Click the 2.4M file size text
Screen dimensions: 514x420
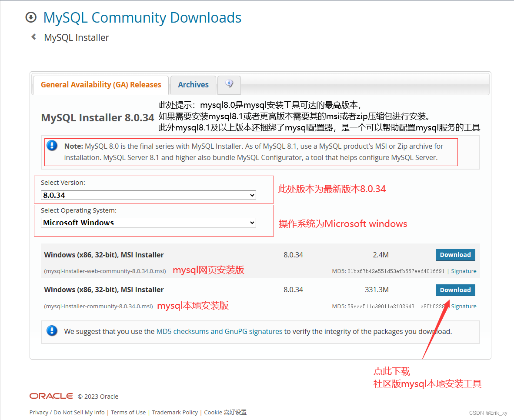point(380,255)
